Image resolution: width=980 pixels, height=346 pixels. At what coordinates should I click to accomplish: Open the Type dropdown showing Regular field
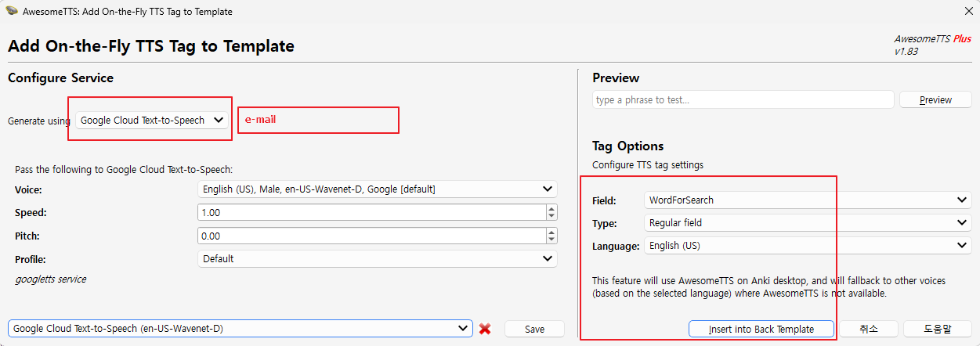click(808, 222)
